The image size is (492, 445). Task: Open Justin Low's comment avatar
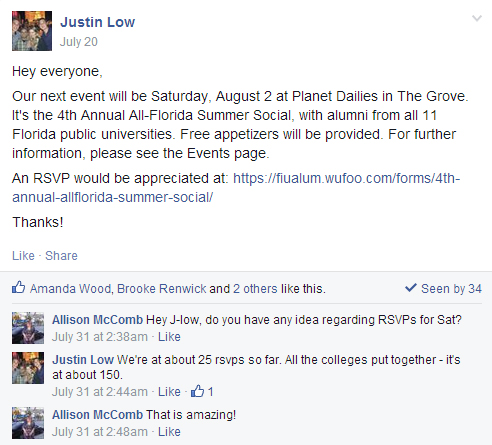28,368
